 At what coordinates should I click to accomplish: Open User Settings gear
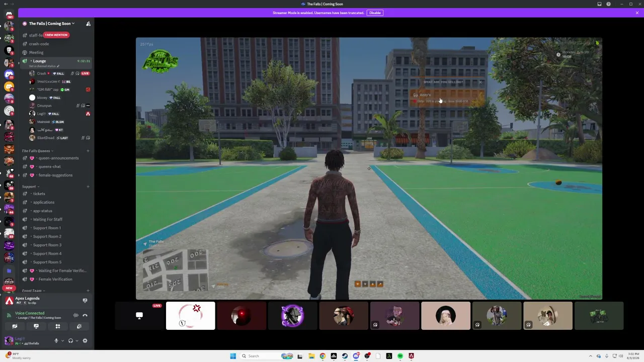coord(85,341)
